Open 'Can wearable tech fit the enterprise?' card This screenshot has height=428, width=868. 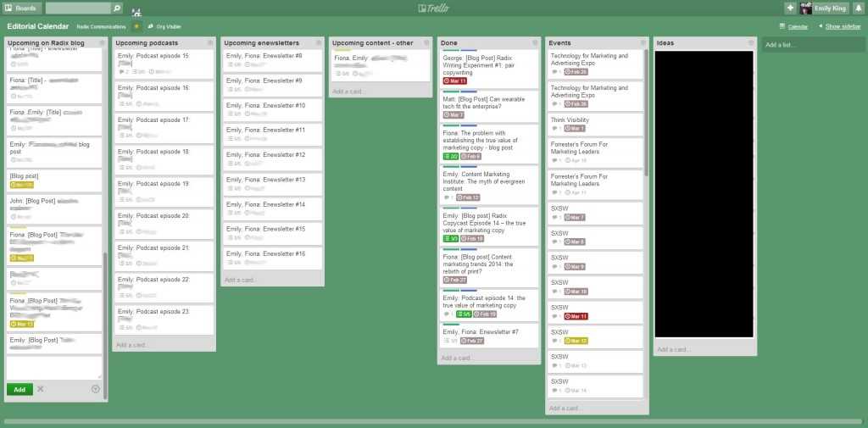pyautogui.click(x=489, y=107)
